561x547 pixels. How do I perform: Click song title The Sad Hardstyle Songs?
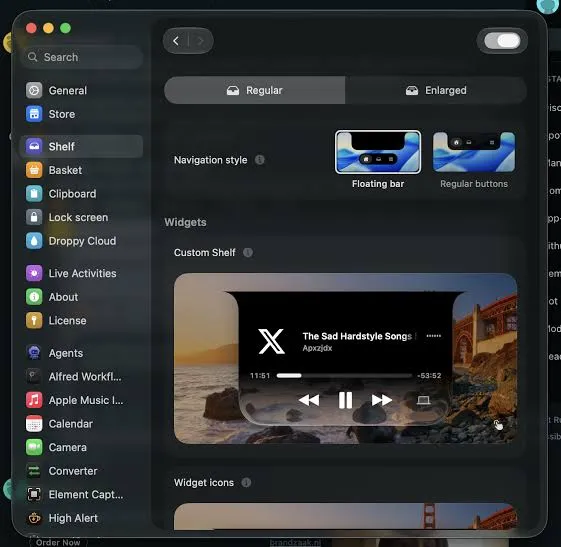coord(357,336)
